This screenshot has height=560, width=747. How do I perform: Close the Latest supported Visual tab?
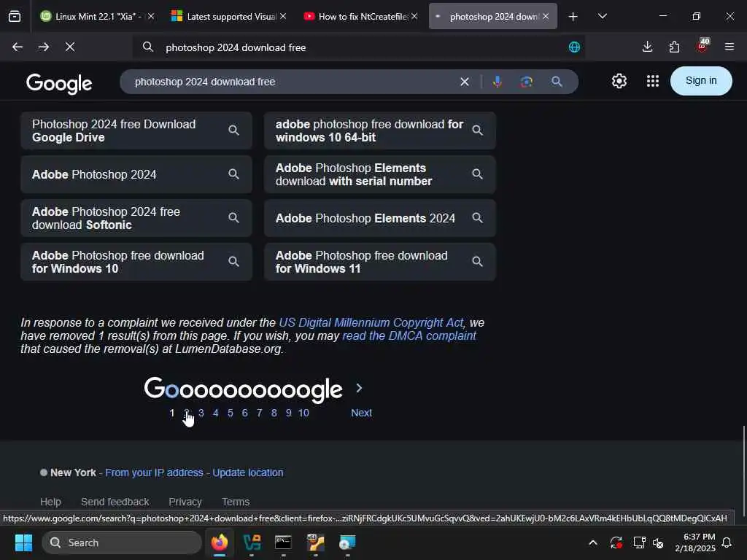pos(283,16)
